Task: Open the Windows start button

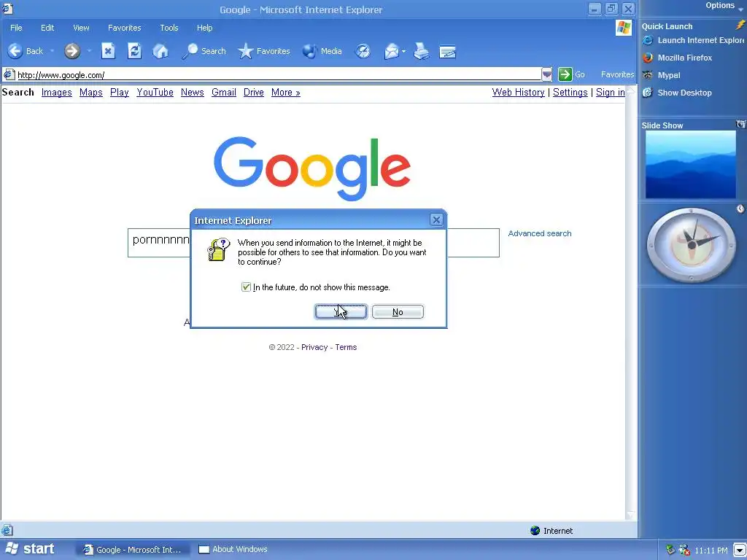Action: [x=31, y=549]
